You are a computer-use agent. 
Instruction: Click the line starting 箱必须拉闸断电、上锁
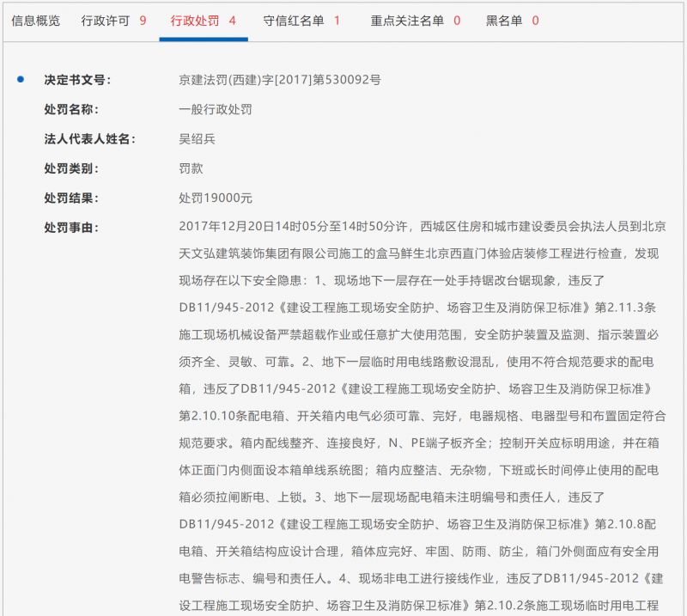pos(392,497)
